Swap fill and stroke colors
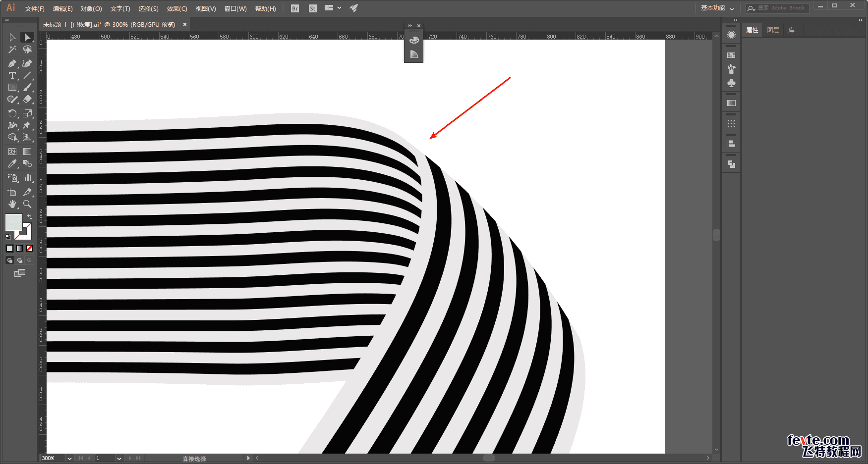Viewport: 868px width, 464px height. pos(30,217)
